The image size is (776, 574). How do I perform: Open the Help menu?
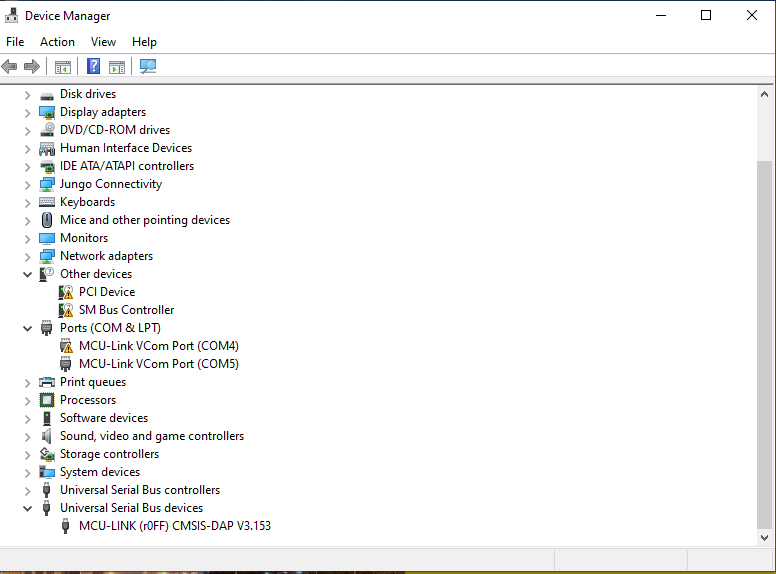tap(144, 42)
